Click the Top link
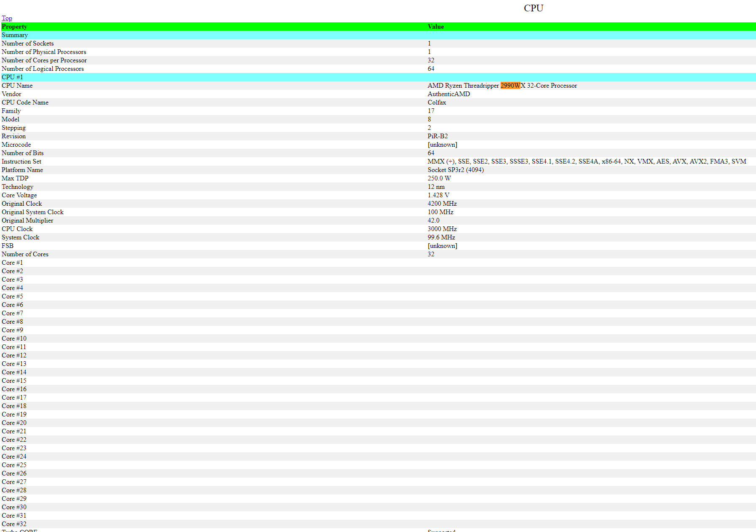Screen dimensions: 756x532 tap(7, 18)
